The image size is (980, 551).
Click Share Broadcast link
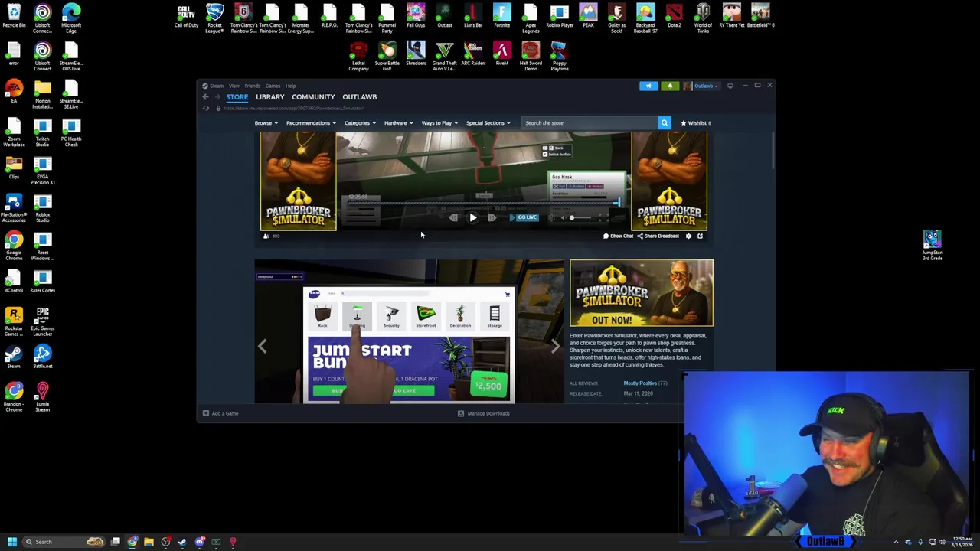click(x=658, y=236)
